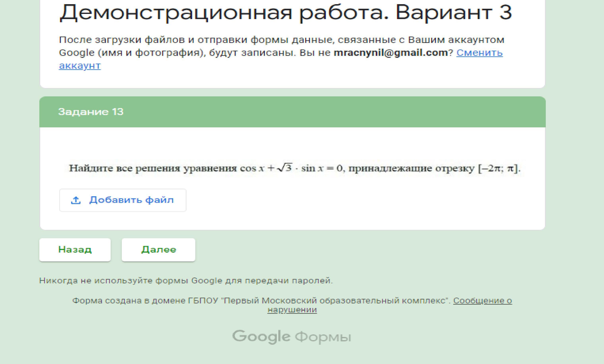Click the email mracnynil@gmail.com text
This screenshot has height=364, width=604.
(391, 53)
